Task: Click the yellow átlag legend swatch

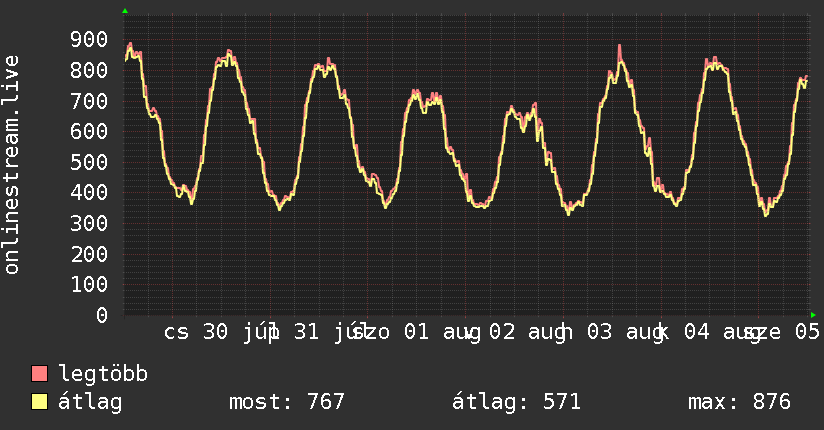Action: (39, 402)
